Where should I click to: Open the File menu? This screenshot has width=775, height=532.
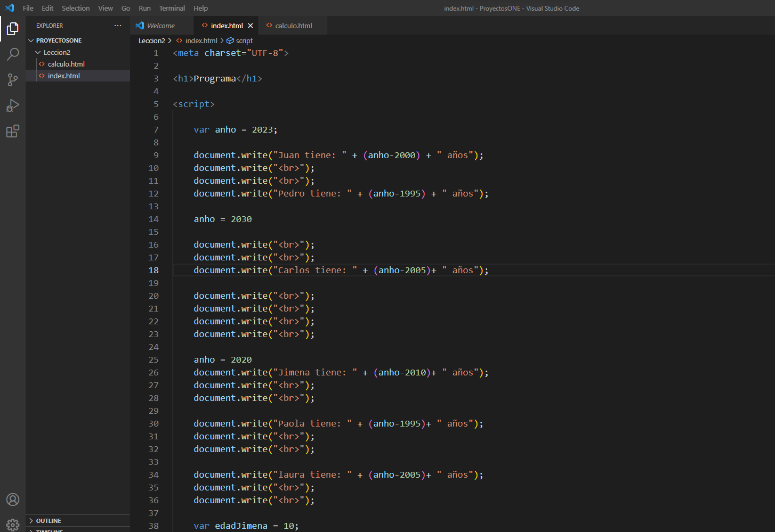coord(28,8)
